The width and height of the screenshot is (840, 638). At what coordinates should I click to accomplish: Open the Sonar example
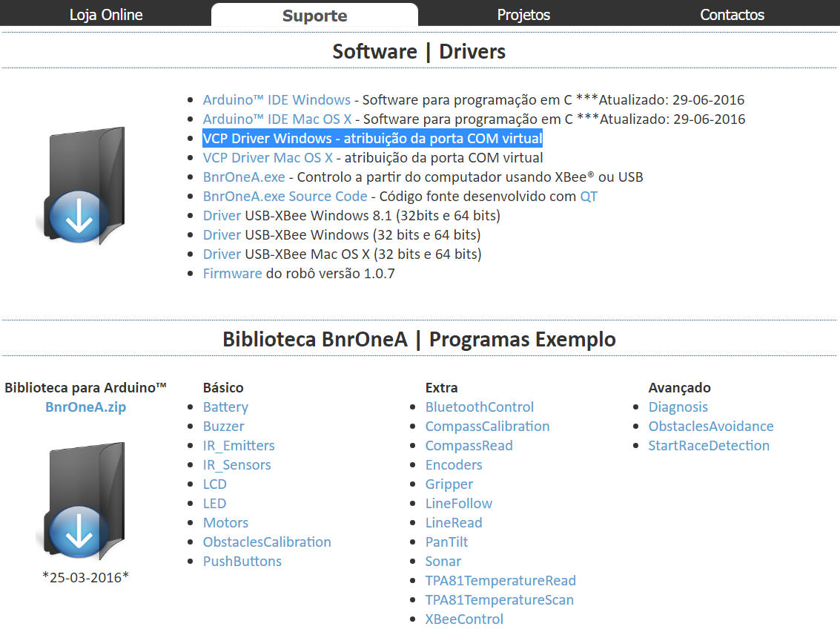pyautogui.click(x=443, y=562)
